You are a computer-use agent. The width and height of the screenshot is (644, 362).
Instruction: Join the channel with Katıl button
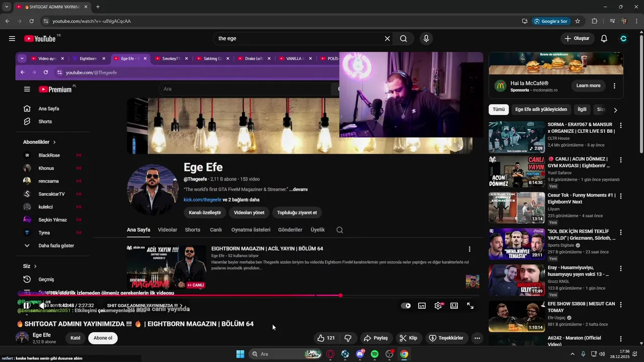click(75, 338)
